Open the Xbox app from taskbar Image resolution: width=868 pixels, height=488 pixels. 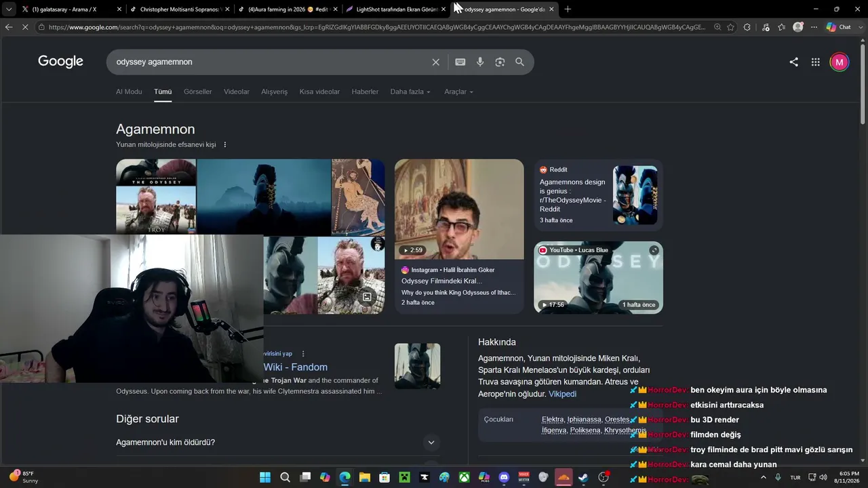465,477
